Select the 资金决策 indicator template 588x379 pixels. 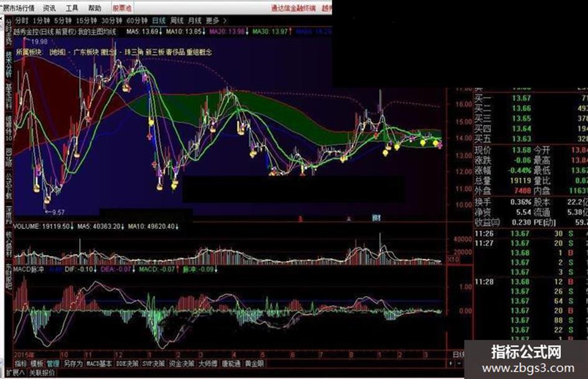click(x=181, y=363)
